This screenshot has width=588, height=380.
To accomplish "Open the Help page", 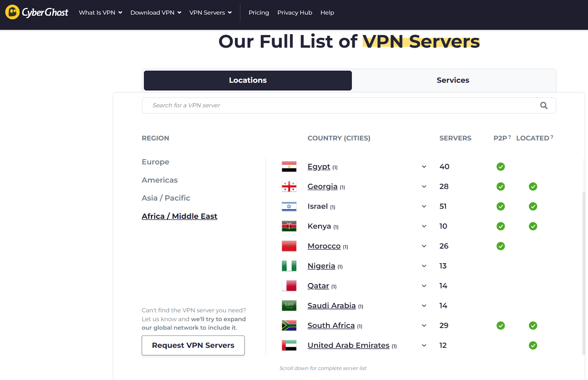I will [x=327, y=12].
